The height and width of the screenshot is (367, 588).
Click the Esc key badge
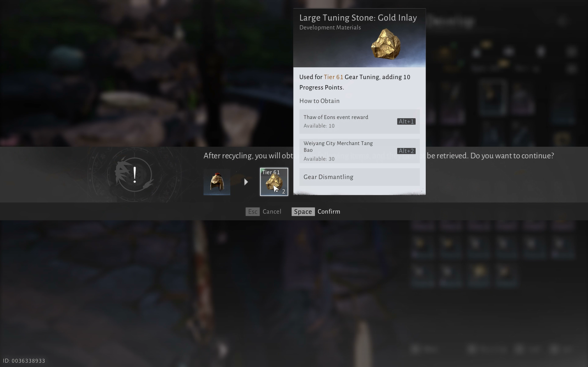(x=253, y=211)
